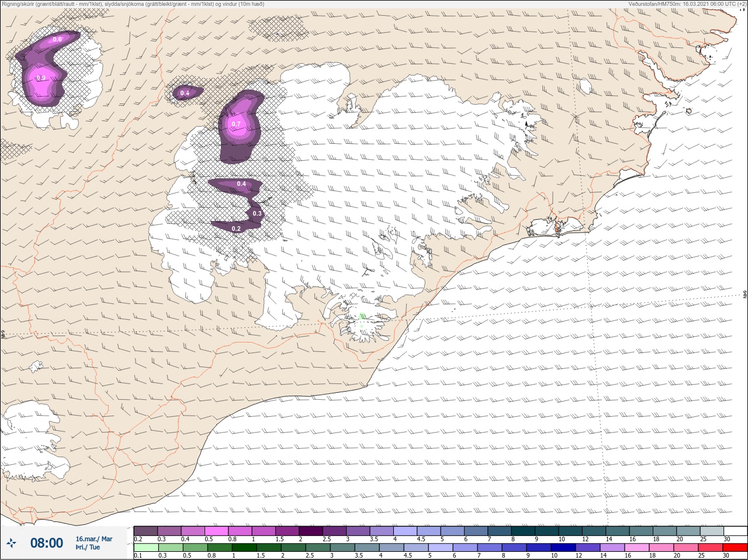Click the 0.3 precipitation value on the map
This screenshot has width=748, height=560.
pyautogui.click(x=257, y=214)
